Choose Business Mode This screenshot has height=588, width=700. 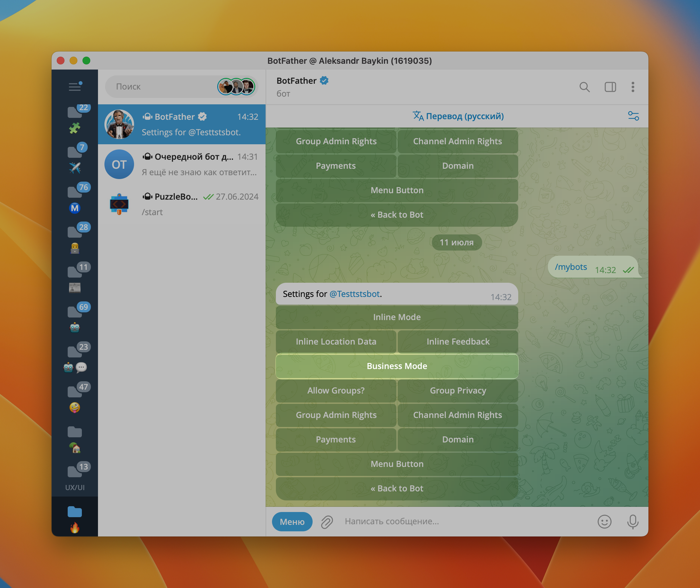397,366
